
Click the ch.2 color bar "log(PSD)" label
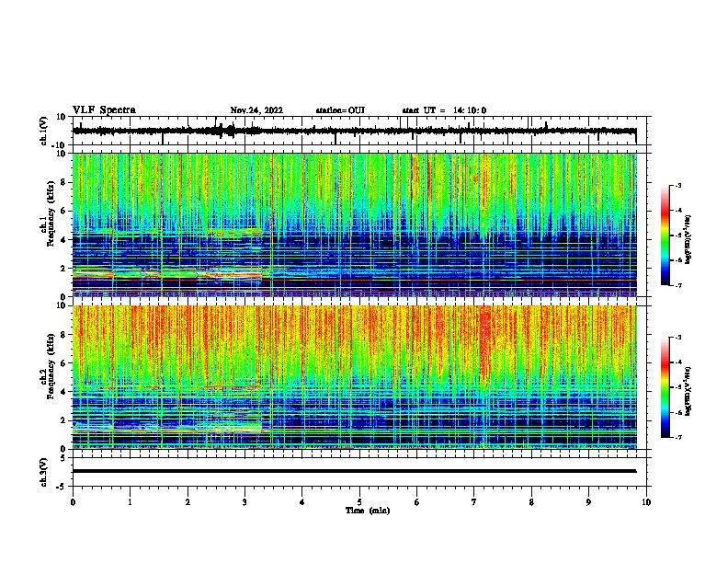[x=688, y=391]
